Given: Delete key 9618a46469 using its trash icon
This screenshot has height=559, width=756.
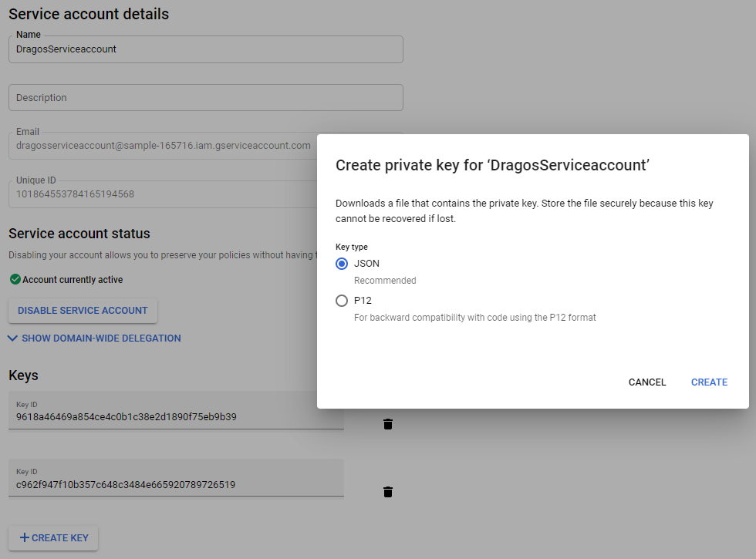Looking at the screenshot, I should point(388,423).
